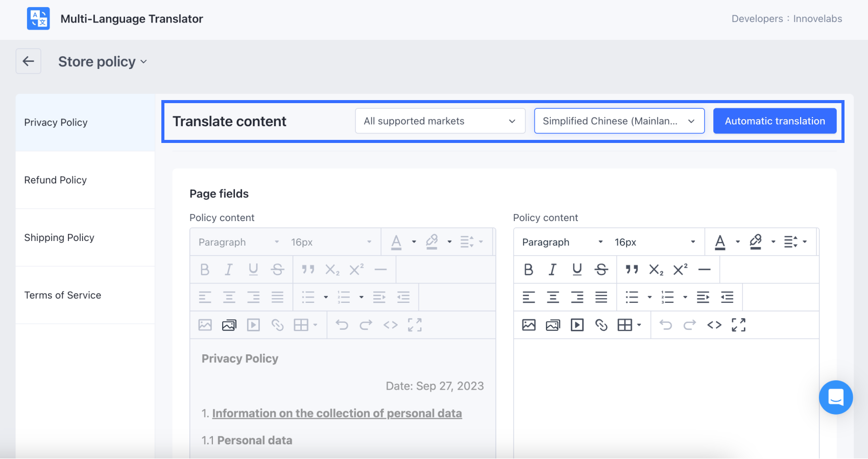Go back using the arrow button
This screenshot has height=459, width=868.
(x=28, y=61)
